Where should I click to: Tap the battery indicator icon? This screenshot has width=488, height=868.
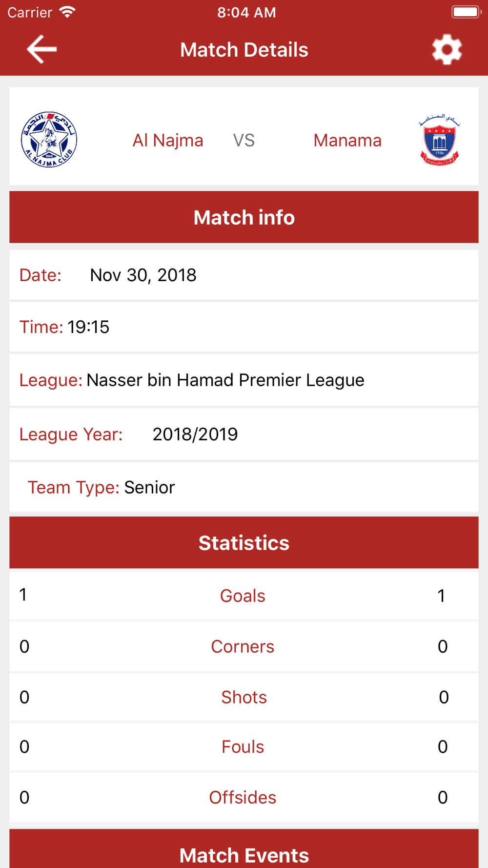(466, 12)
